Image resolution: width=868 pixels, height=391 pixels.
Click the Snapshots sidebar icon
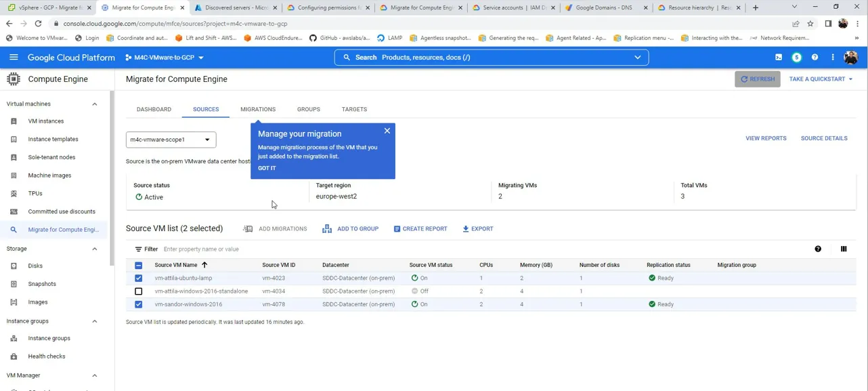14,284
